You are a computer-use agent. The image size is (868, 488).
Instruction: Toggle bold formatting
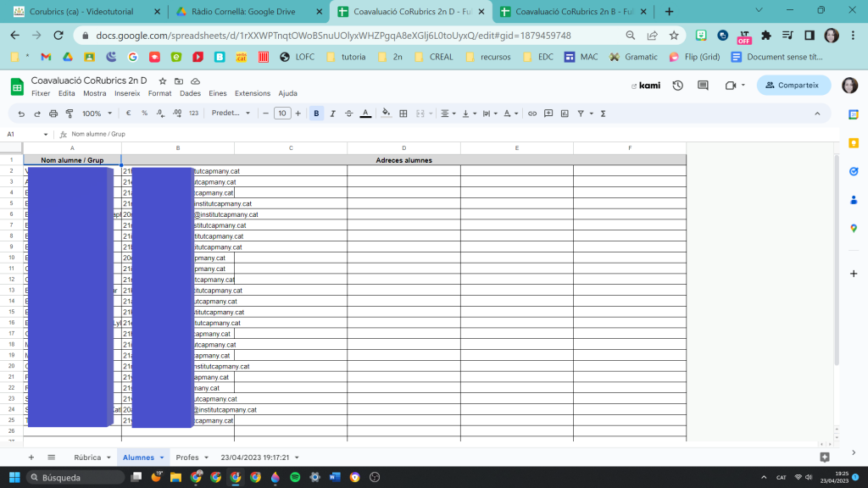317,114
